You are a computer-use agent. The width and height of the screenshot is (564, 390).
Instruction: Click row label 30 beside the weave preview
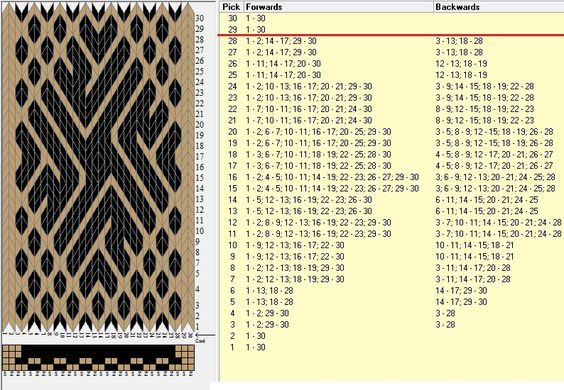200,18
